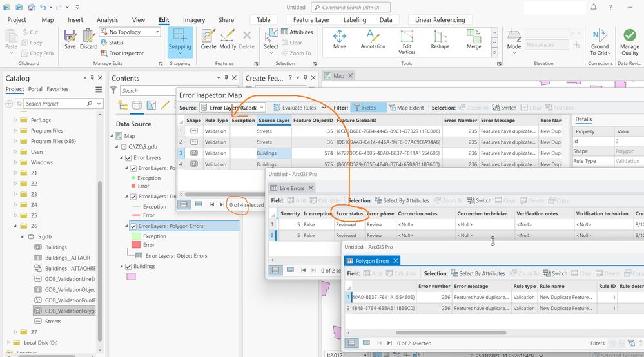Expand the Z7 folder
Image resolution: width=644 pixels, height=357 pixels.
[15, 332]
